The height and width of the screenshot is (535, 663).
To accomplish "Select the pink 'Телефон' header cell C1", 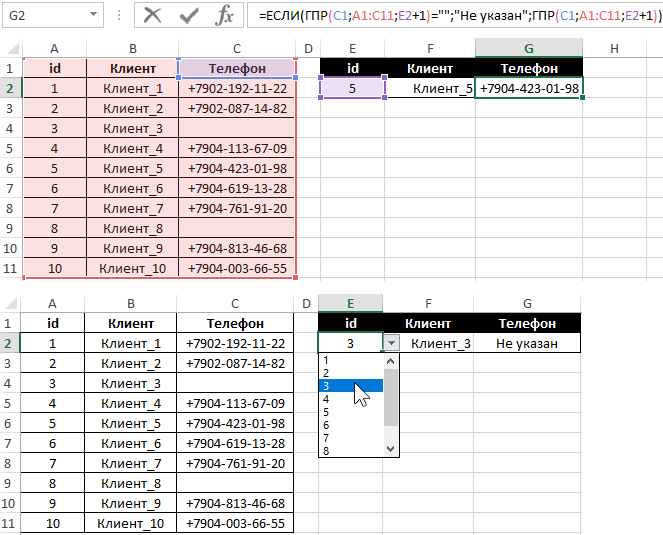I will click(237, 68).
